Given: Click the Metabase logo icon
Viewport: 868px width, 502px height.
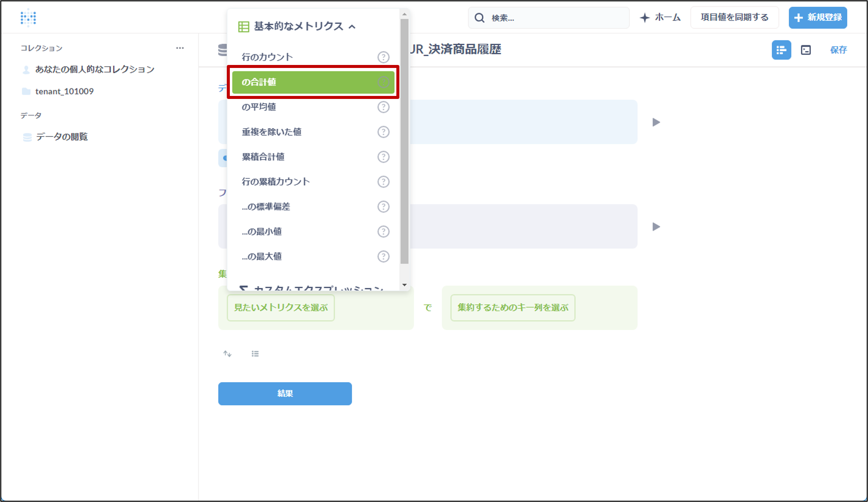Looking at the screenshot, I should [x=28, y=18].
